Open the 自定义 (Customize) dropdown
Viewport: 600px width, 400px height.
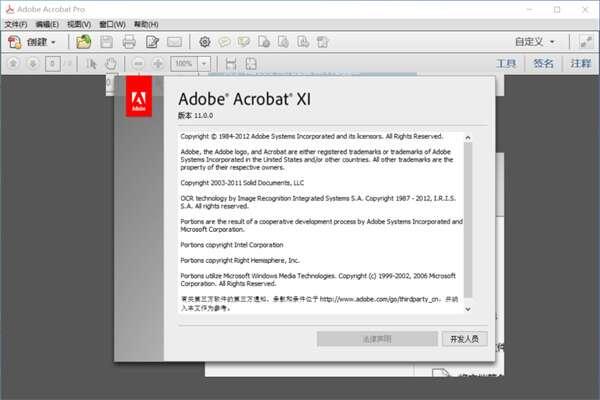pyautogui.click(x=535, y=42)
